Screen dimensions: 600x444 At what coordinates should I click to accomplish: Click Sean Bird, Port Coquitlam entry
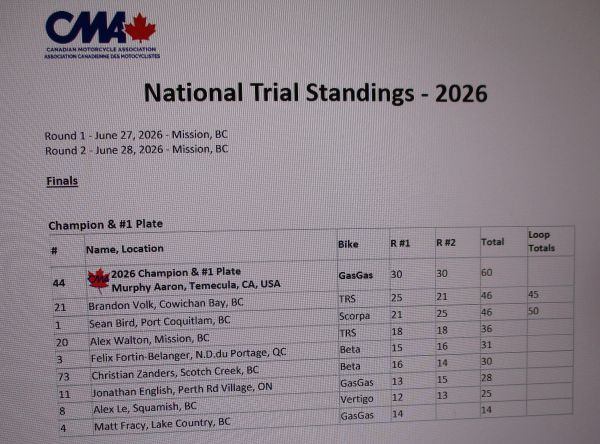[x=160, y=322]
